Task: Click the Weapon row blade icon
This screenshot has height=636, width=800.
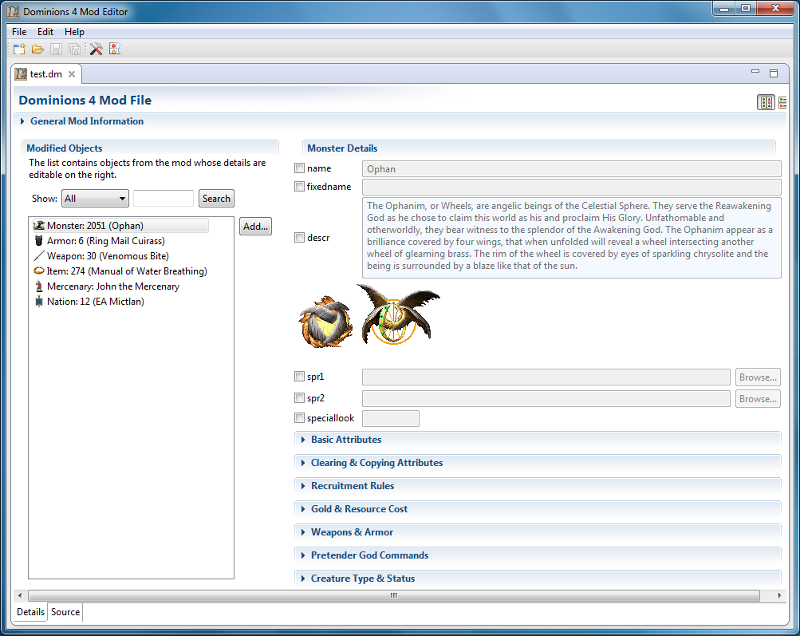Action: point(39,256)
